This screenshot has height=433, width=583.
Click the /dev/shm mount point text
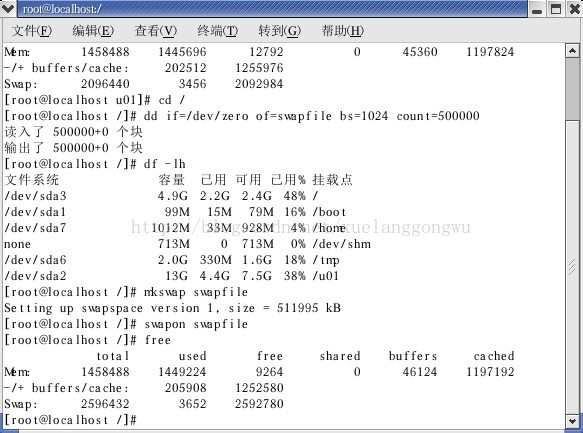point(342,244)
